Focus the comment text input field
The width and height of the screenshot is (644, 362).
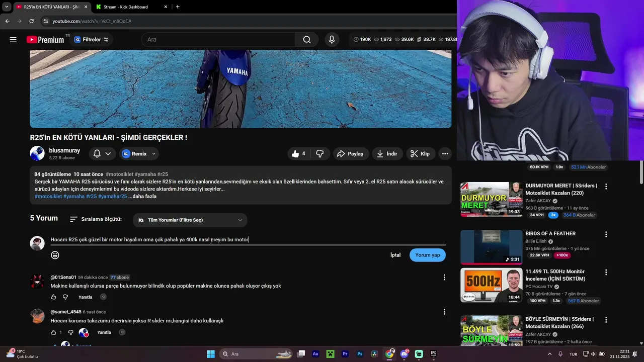click(248, 240)
